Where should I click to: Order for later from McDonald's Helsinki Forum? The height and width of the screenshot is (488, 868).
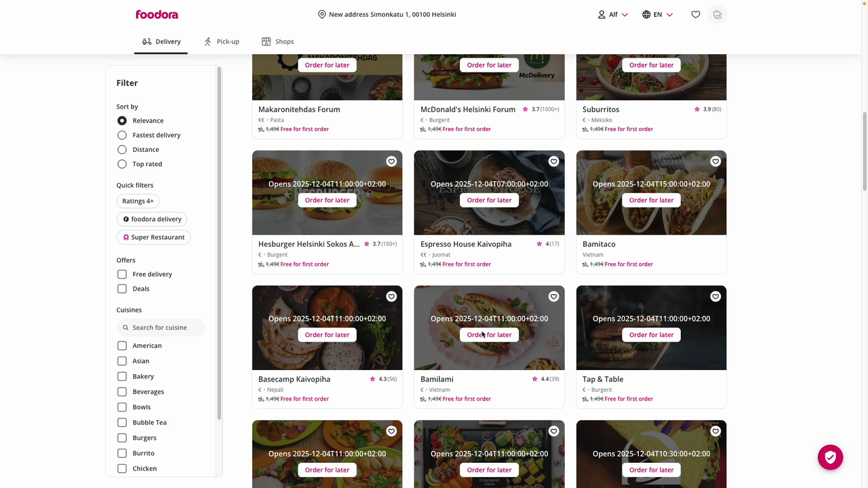coord(489,65)
